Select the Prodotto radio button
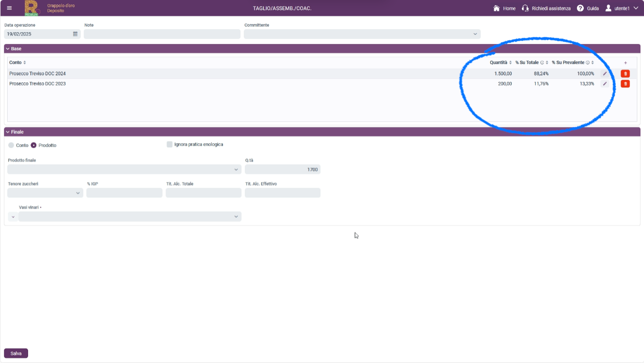Image resolution: width=644 pixels, height=363 pixels. click(x=34, y=145)
